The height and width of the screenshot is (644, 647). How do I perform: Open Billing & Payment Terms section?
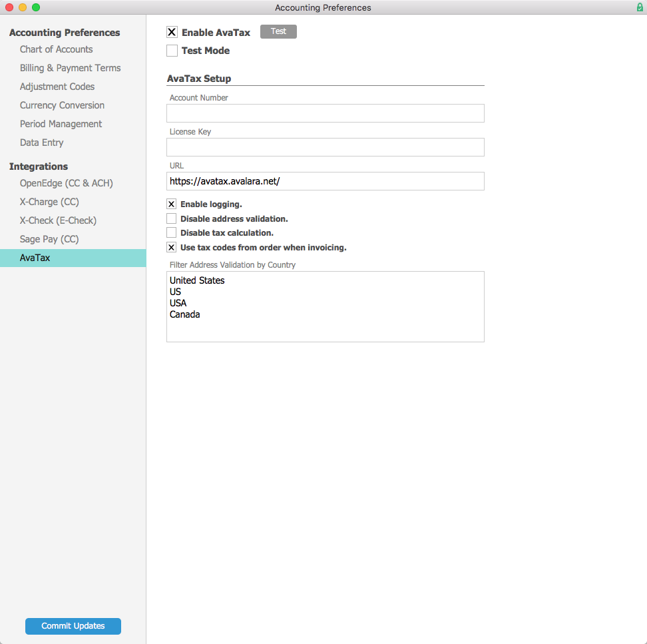click(70, 68)
